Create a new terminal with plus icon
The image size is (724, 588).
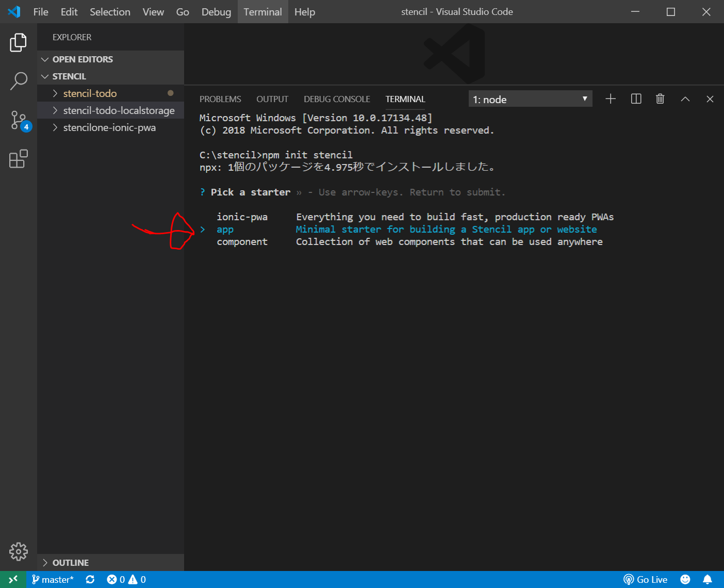[611, 99]
